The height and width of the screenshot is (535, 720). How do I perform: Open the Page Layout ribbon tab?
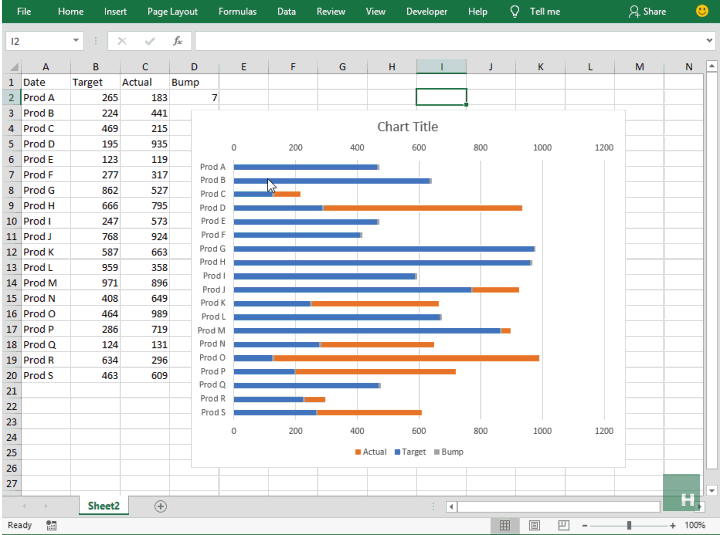[x=173, y=11]
